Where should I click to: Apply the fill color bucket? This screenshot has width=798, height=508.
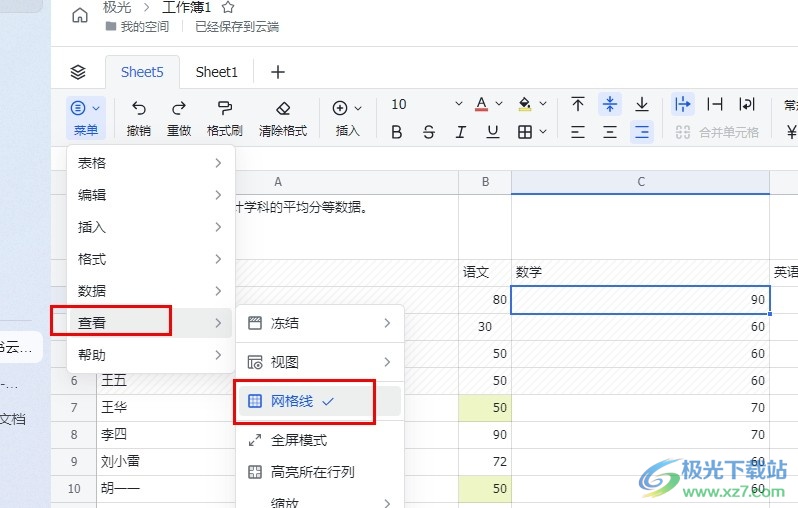(525, 104)
